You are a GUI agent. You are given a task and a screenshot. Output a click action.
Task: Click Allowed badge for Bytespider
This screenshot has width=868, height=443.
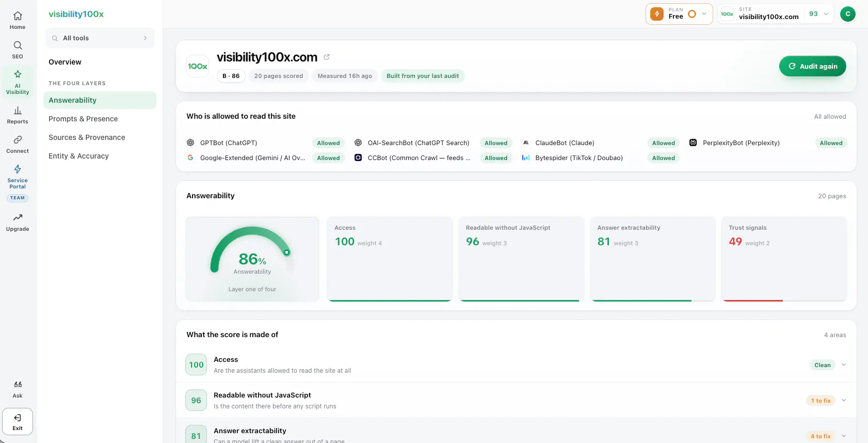coord(663,158)
